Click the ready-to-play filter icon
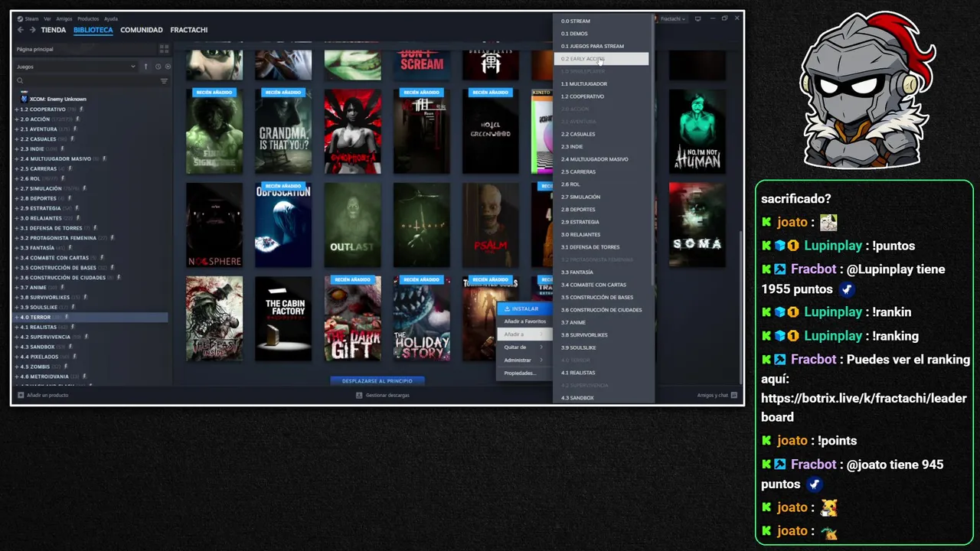The image size is (980, 551). [x=168, y=67]
